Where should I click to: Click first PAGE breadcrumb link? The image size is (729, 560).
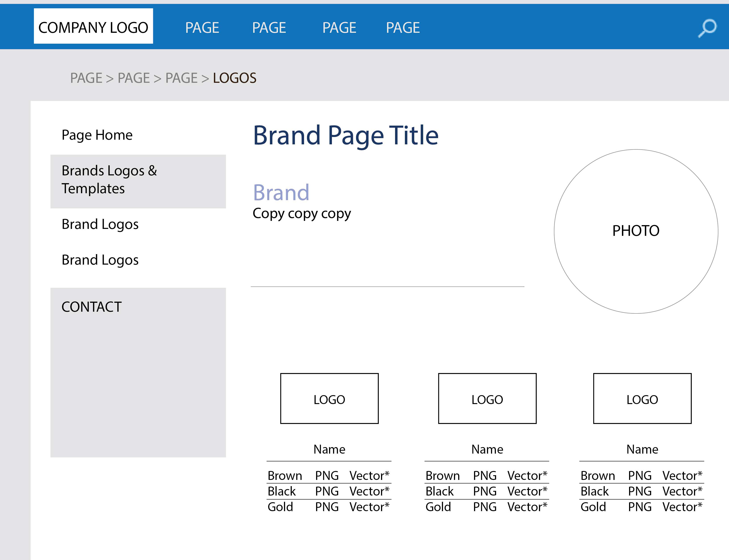pos(86,78)
